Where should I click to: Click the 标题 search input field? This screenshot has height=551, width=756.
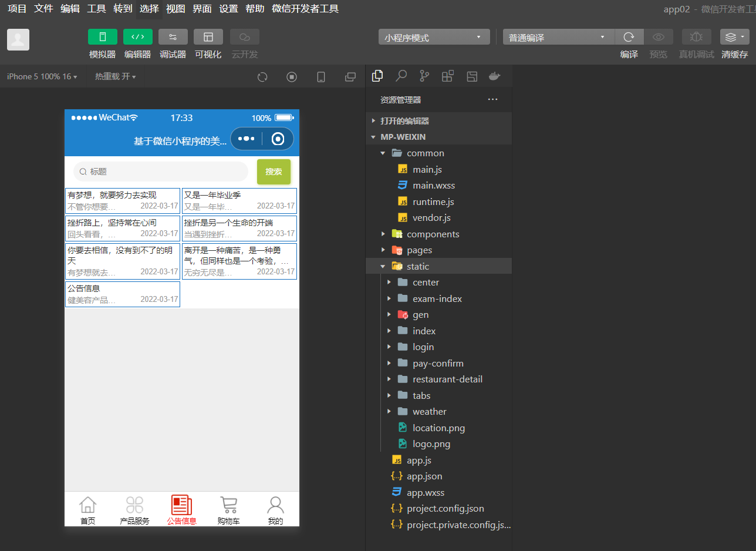[161, 172]
